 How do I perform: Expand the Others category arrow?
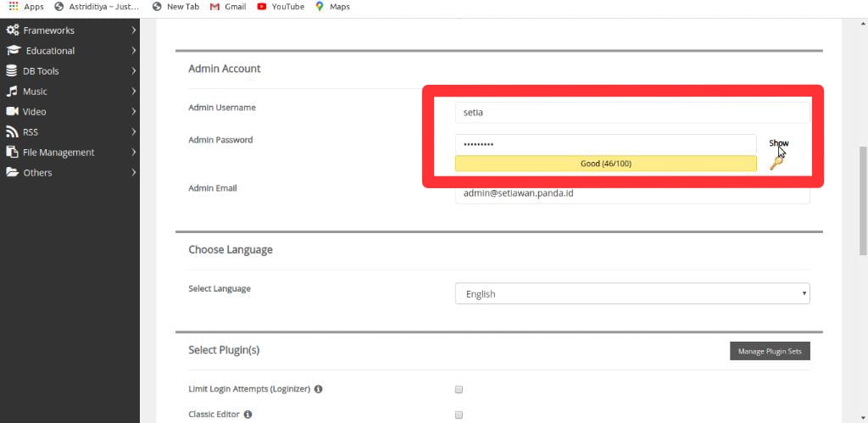tap(133, 172)
